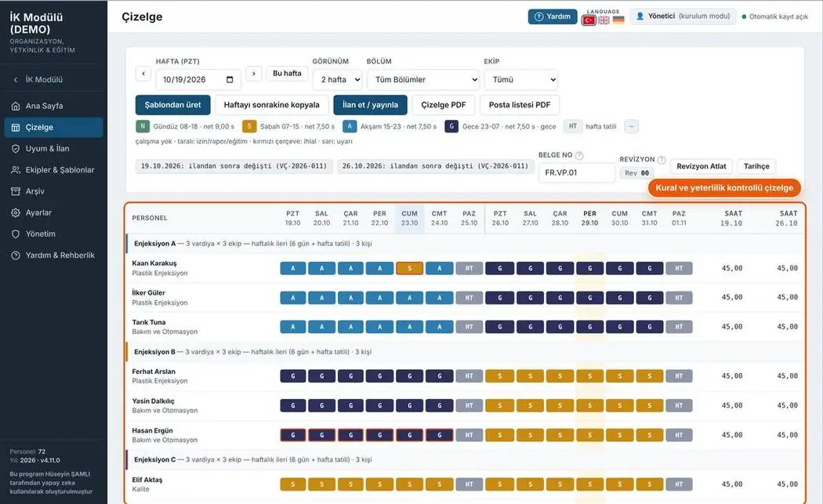Screen dimensions: 823x504
Task: Switch language with the German flag
Action: point(619,20)
